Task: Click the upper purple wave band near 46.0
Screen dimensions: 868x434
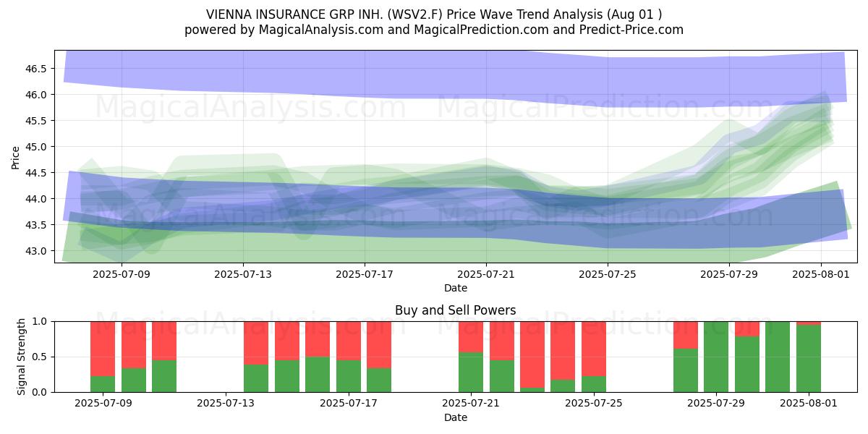Action: click(456, 80)
